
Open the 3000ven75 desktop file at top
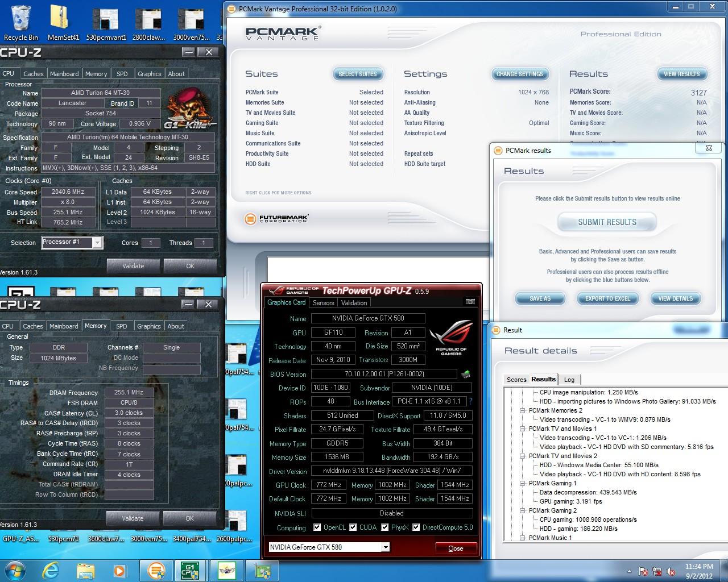tap(191, 23)
